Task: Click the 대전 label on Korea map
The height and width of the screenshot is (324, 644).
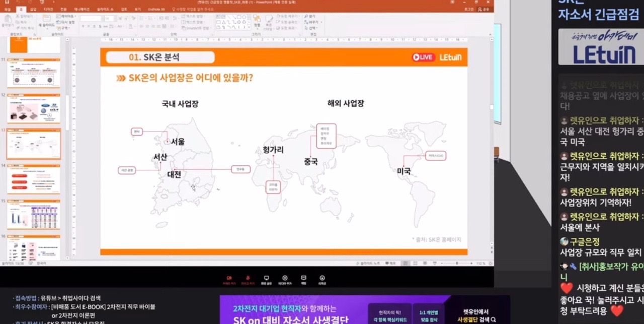Action: 174,174
